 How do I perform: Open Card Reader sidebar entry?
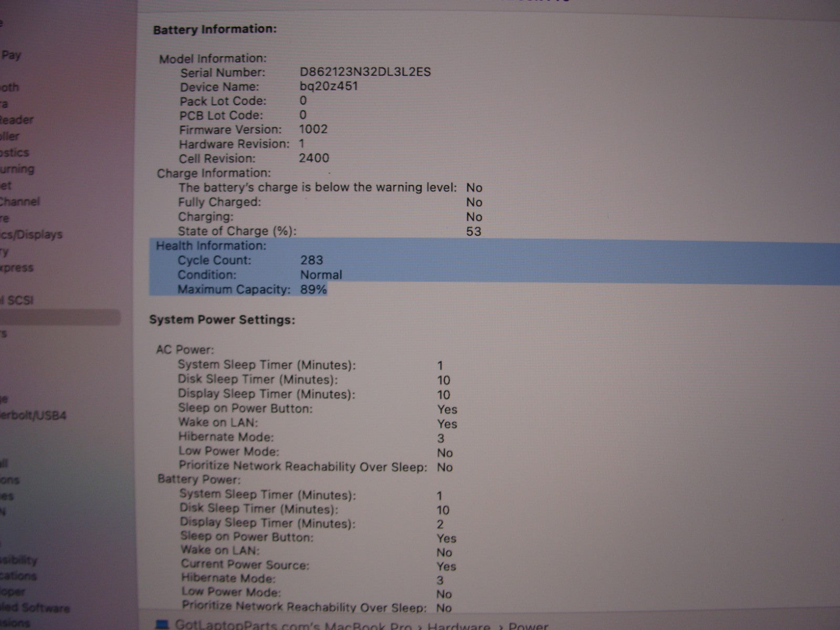(x=16, y=120)
